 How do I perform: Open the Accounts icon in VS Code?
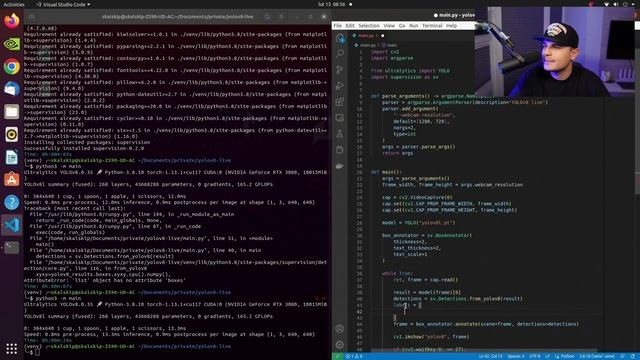pyautogui.click(x=340, y=329)
